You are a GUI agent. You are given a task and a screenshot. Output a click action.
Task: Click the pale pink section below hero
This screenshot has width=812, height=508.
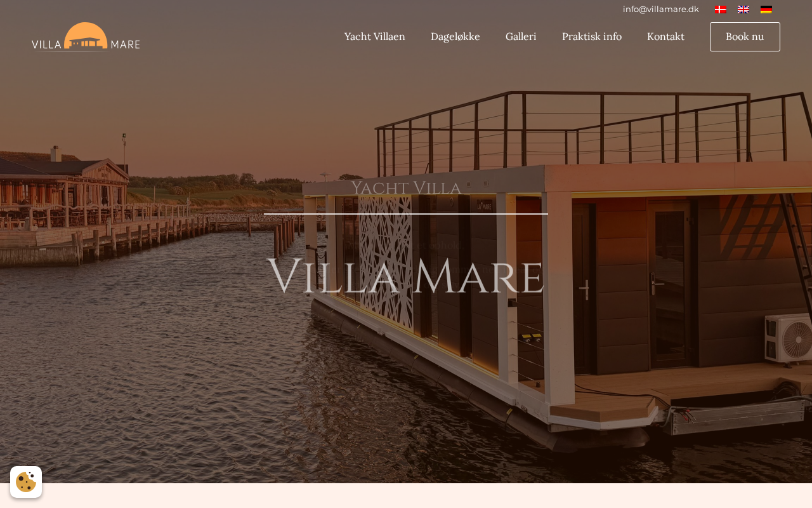(406, 496)
